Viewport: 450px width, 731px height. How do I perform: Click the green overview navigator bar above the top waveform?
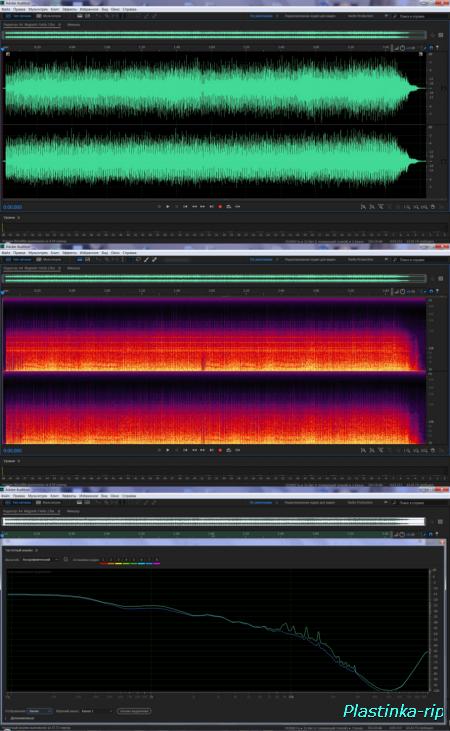coord(215,35)
